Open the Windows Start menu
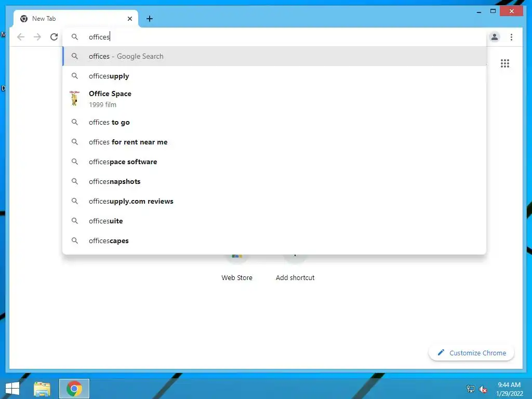Screen dimensions: 532x399 pos(12,389)
